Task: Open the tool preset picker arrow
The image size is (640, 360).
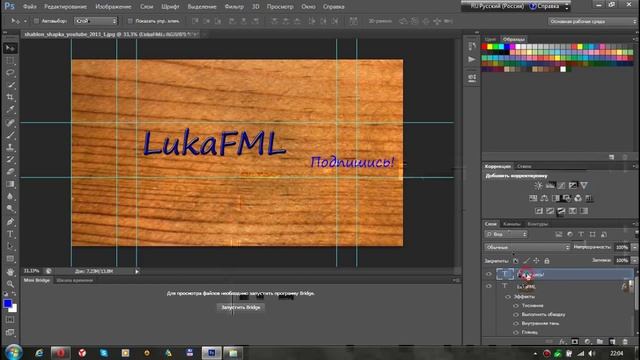Action: tap(25, 21)
